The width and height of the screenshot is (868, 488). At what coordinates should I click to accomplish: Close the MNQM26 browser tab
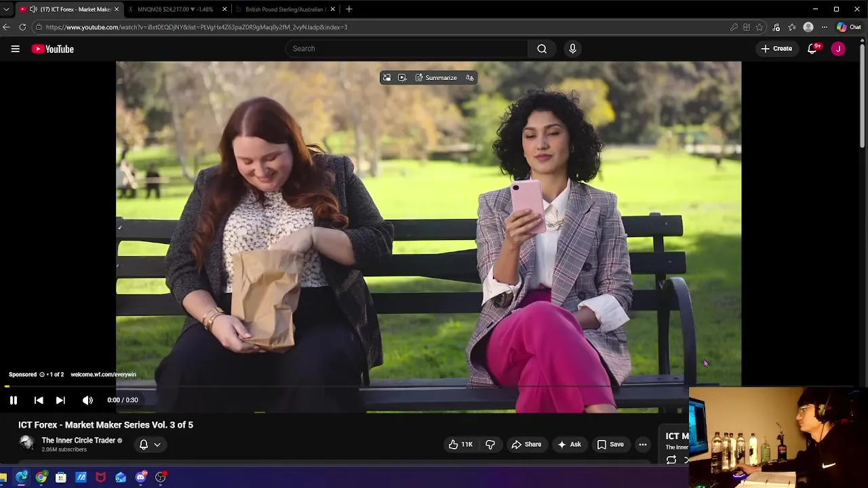point(224,9)
